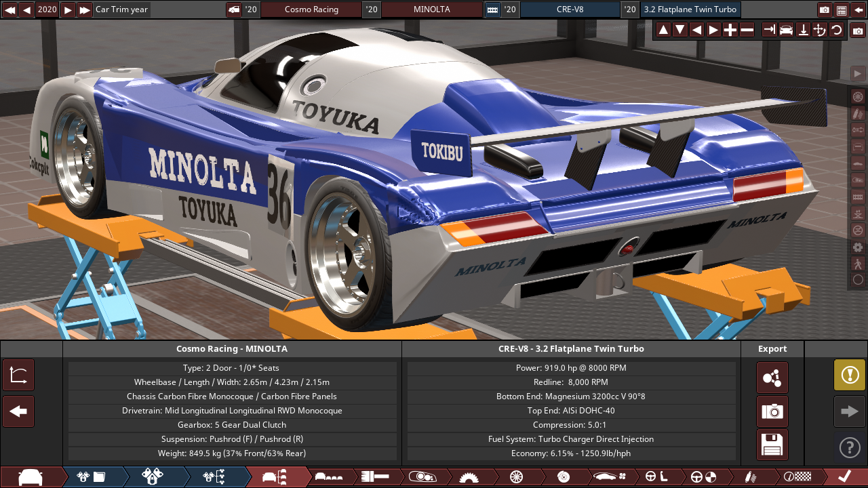The height and width of the screenshot is (488, 868).
Task: Click the Export camera snapshot button
Action: click(772, 411)
